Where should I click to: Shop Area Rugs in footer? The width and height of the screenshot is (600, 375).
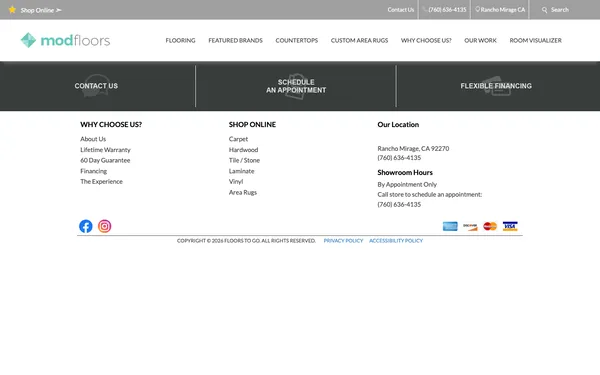click(x=243, y=192)
